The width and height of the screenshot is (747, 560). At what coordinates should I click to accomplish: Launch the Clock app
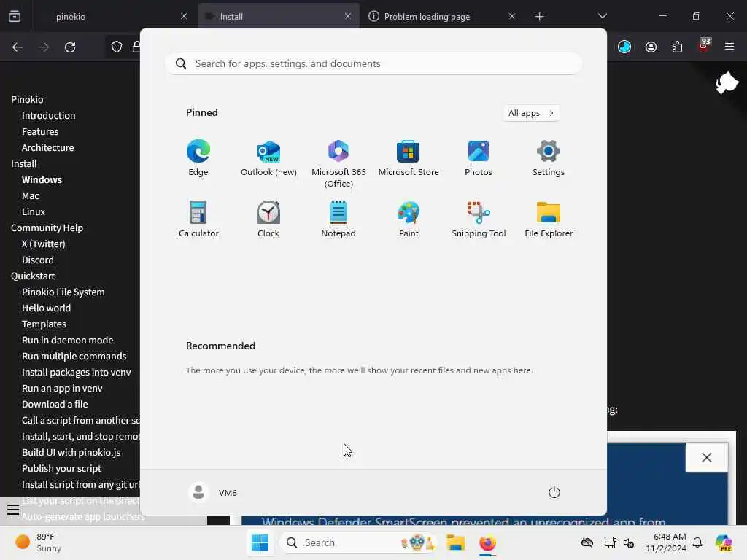pos(268,219)
